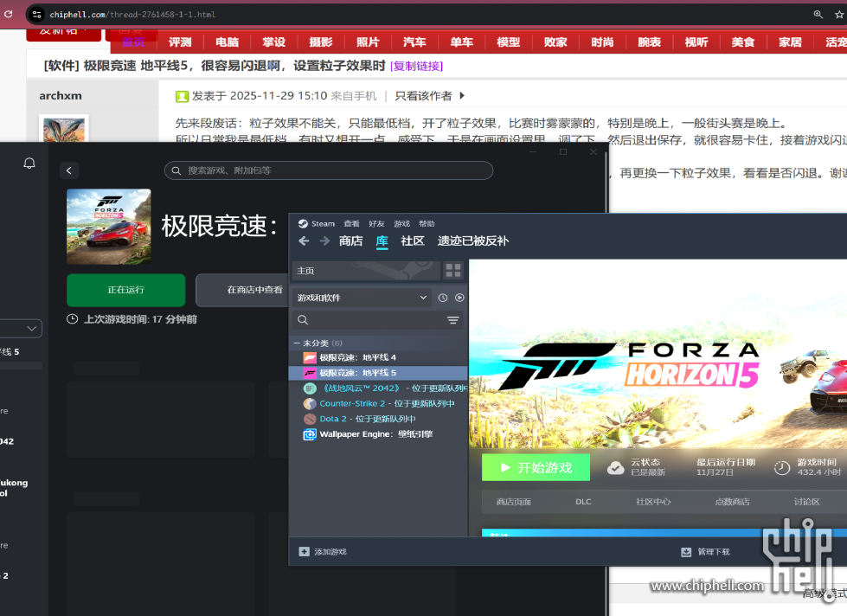Open the DLC tab for Forza Horizon 5
Image resolution: width=847 pixels, height=616 pixels.
583,502
